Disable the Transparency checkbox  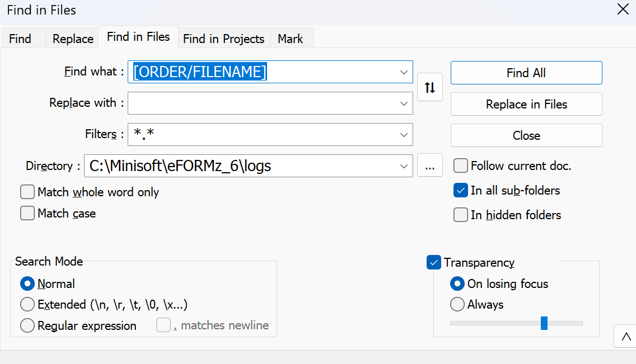[x=434, y=262]
